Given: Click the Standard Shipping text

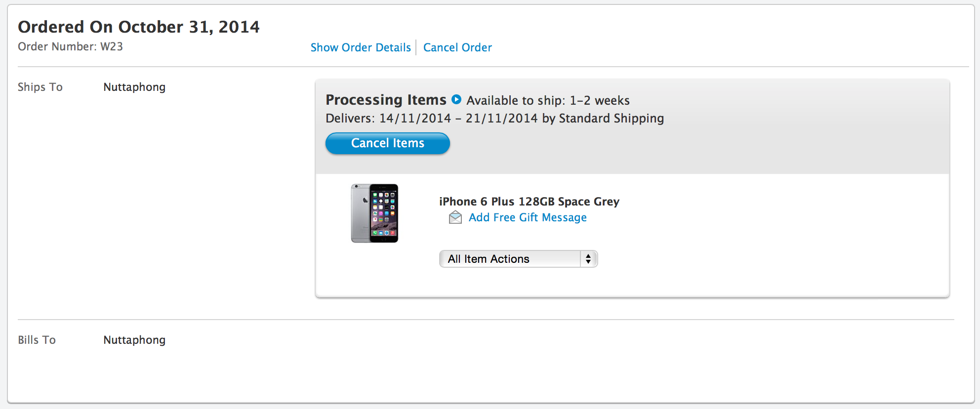Looking at the screenshot, I should [611, 119].
